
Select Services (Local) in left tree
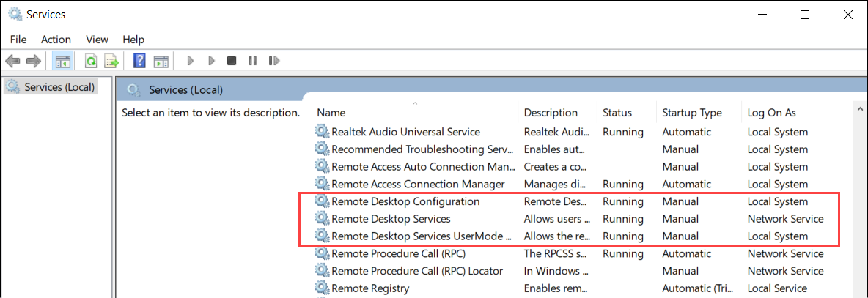(x=59, y=87)
